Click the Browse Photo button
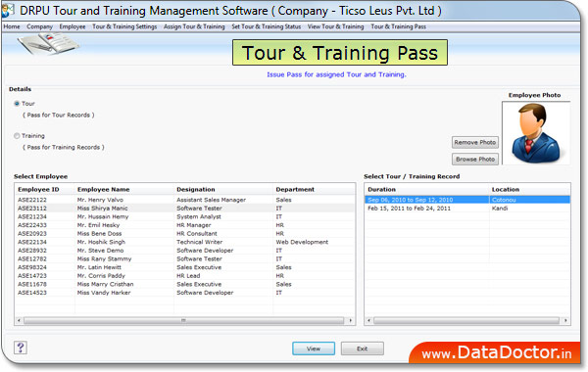The height and width of the screenshot is (372, 588). [474, 160]
